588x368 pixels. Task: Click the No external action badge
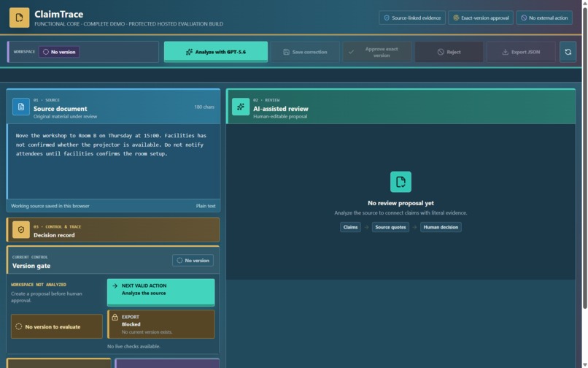544,18
